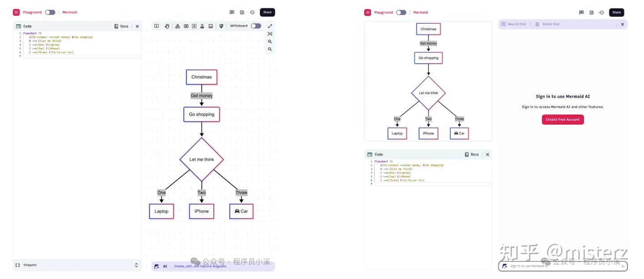
Task: Click the AI 'Create, edit, and improve diagrams' bar
Action: point(213,266)
